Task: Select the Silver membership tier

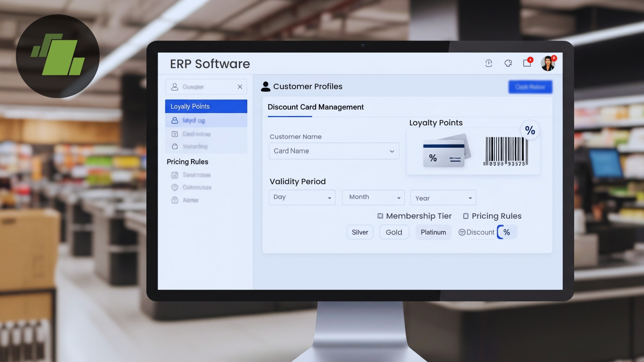Action: [360, 232]
